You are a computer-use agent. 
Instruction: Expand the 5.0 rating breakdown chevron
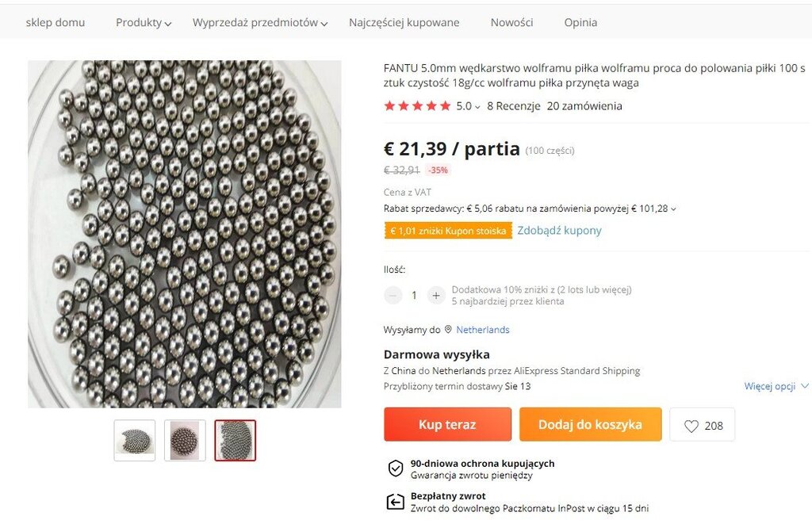pos(477,107)
